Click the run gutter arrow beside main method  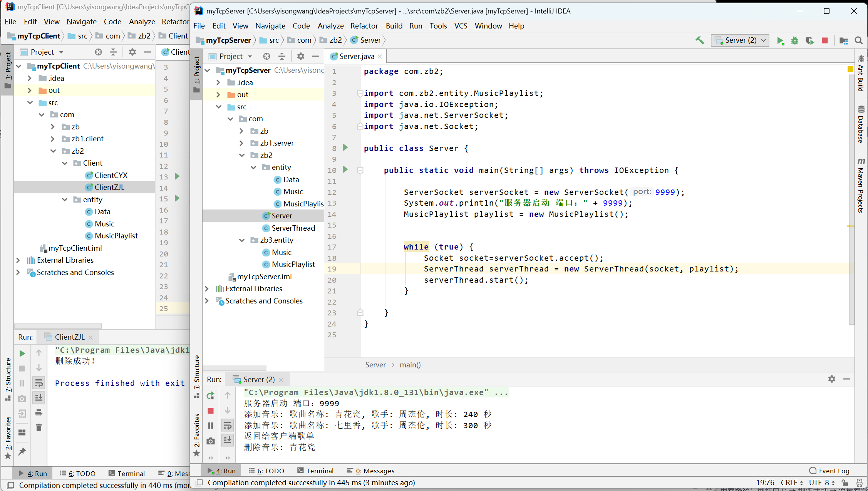tap(345, 169)
